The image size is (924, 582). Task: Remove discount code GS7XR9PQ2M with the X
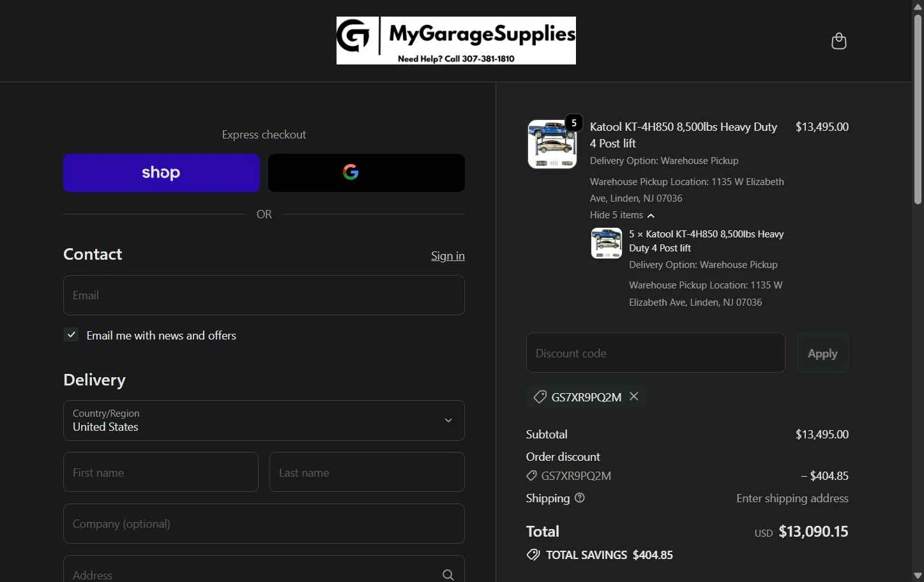coord(634,396)
